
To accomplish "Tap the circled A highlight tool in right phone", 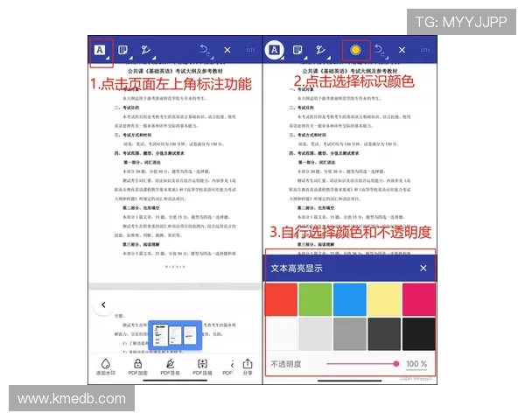I will [x=274, y=50].
